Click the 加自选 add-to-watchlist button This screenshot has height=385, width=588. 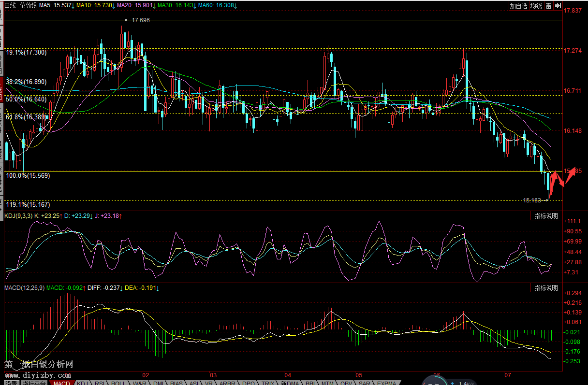click(518, 6)
